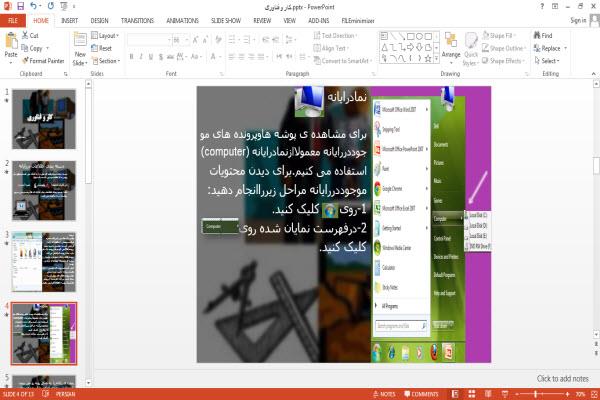Select slide 3 thumbnail

pos(44,262)
